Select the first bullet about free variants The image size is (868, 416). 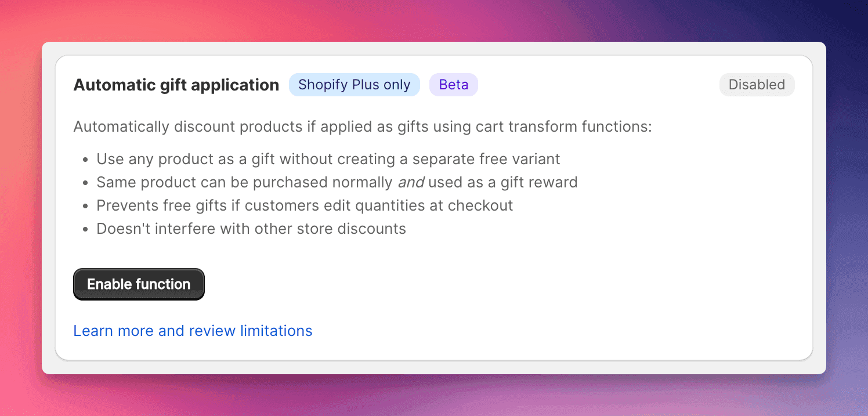[x=328, y=158]
